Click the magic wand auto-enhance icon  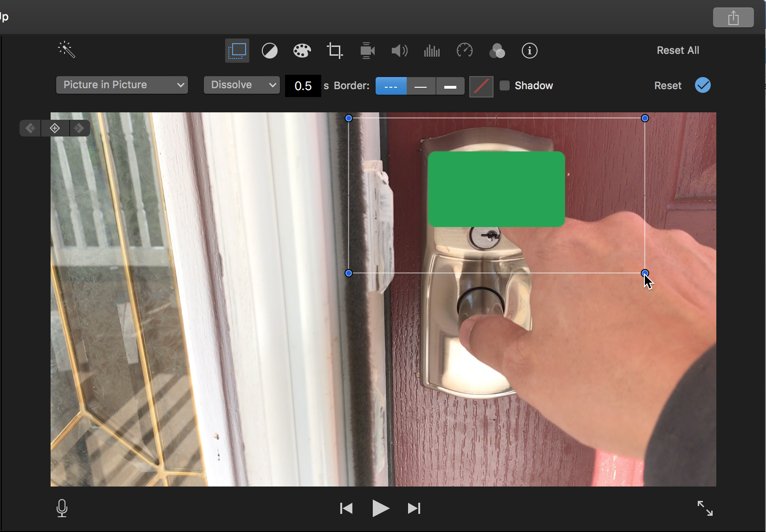[x=66, y=50]
